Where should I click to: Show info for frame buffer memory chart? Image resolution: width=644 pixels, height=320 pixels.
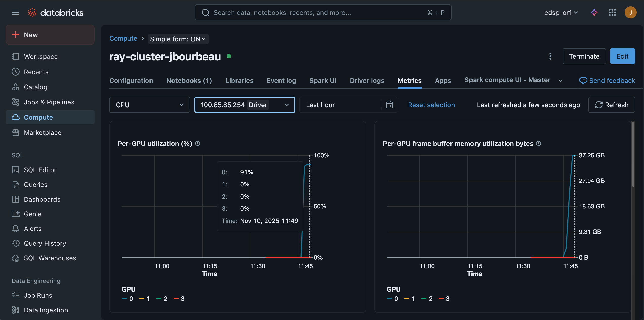[x=539, y=144]
